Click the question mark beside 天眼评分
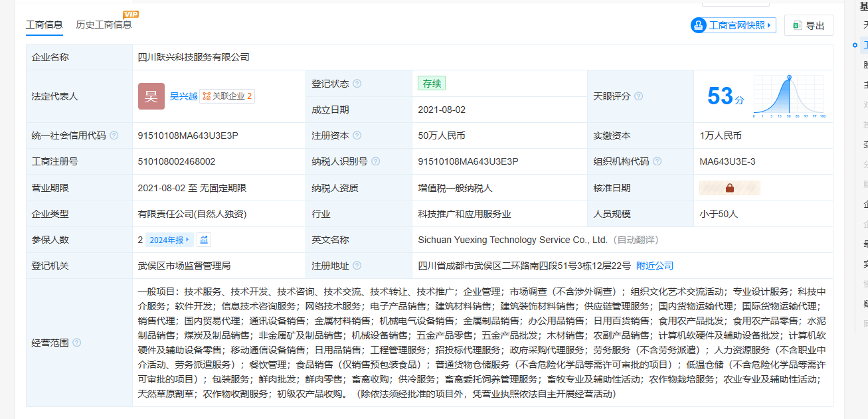The image size is (868, 419). point(638,96)
